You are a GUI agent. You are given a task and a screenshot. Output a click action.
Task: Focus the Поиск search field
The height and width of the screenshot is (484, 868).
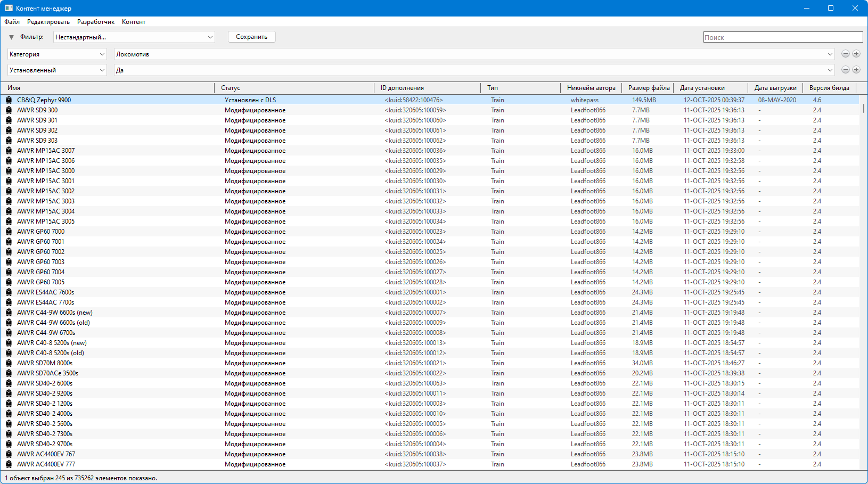(783, 37)
